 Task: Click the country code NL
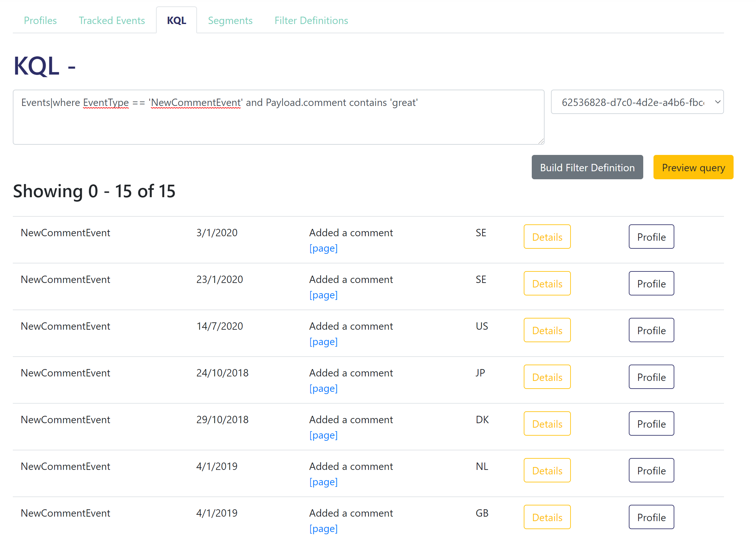tap(482, 466)
